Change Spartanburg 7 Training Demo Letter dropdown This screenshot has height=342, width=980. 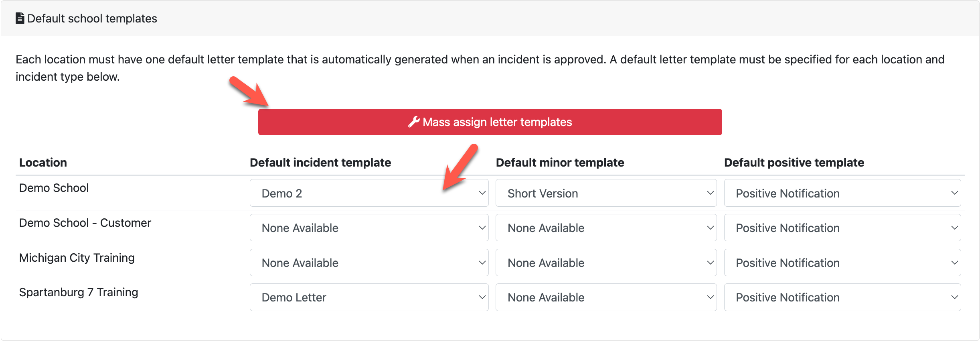(x=369, y=297)
